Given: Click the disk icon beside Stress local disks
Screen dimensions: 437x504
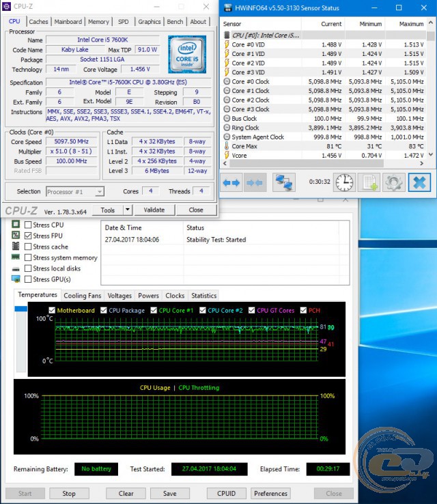Looking at the screenshot, I should pyautogui.click(x=16, y=268).
